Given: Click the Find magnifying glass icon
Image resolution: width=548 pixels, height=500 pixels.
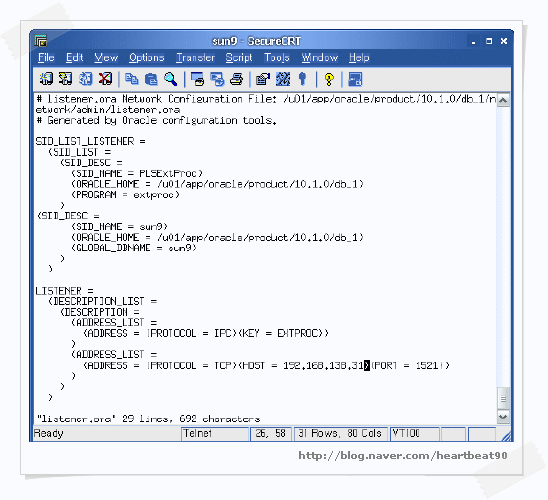Looking at the screenshot, I should tap(171, 79).
